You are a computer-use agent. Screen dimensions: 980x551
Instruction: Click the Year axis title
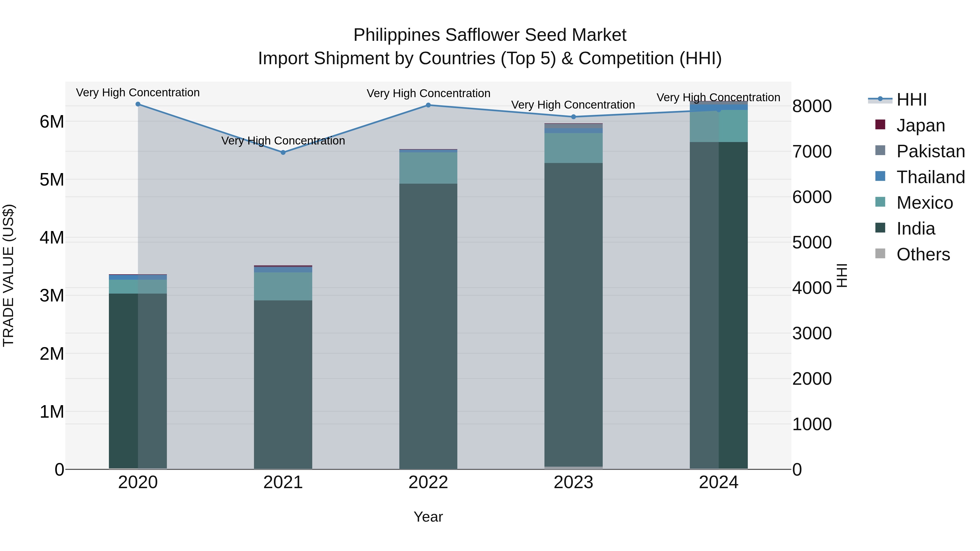click(x=428, y=517)
